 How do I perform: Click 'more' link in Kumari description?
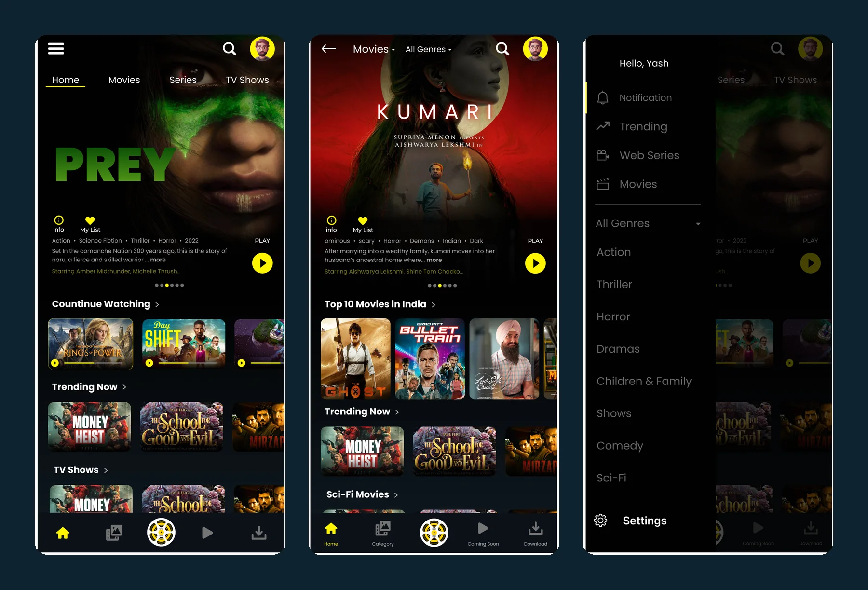point(434,260)
